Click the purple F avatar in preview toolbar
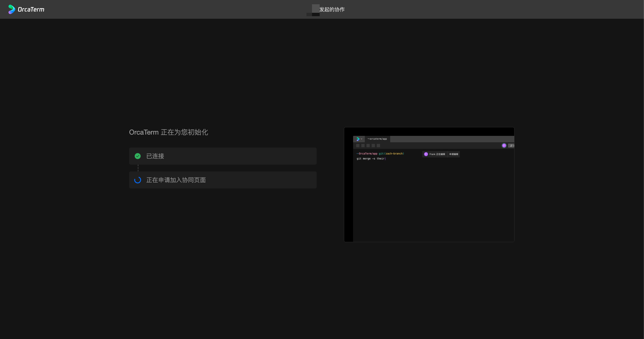This screenshot has width=644, height=339. click(504, 146)
